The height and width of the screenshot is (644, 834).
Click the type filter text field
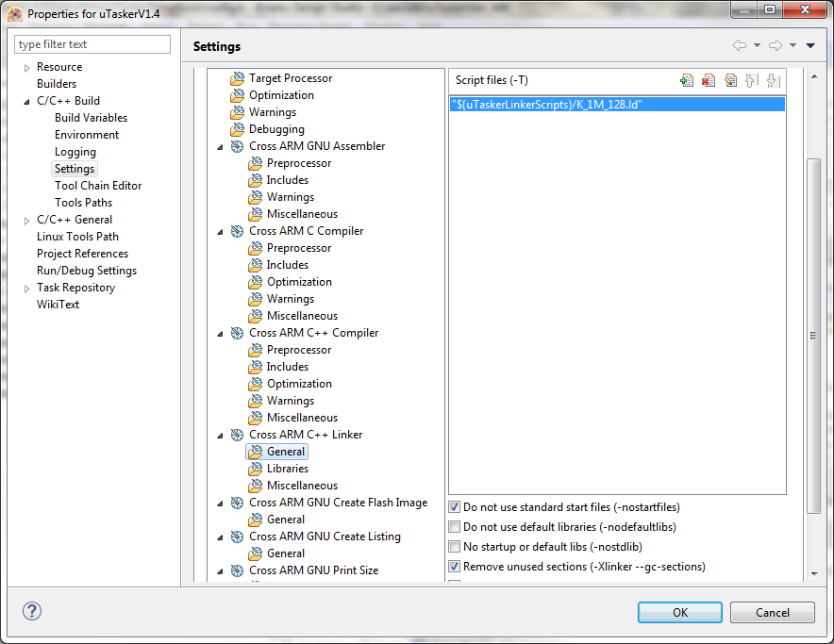92,44
